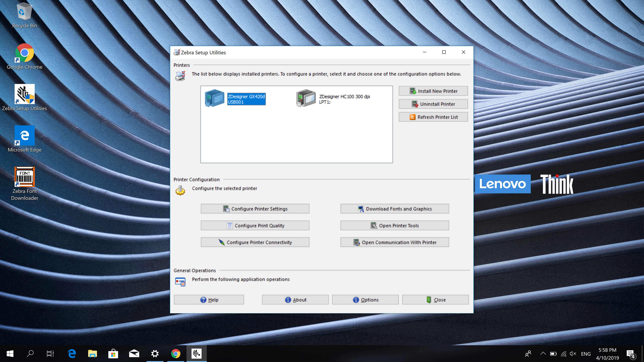
Task: Open taskbar search
Action: (30, 353)
